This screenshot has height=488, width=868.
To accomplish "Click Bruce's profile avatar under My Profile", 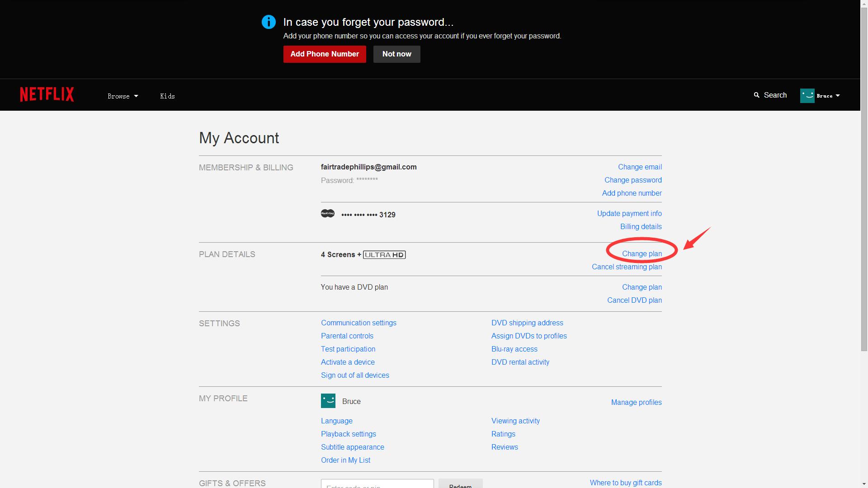I will click(328, 401).
